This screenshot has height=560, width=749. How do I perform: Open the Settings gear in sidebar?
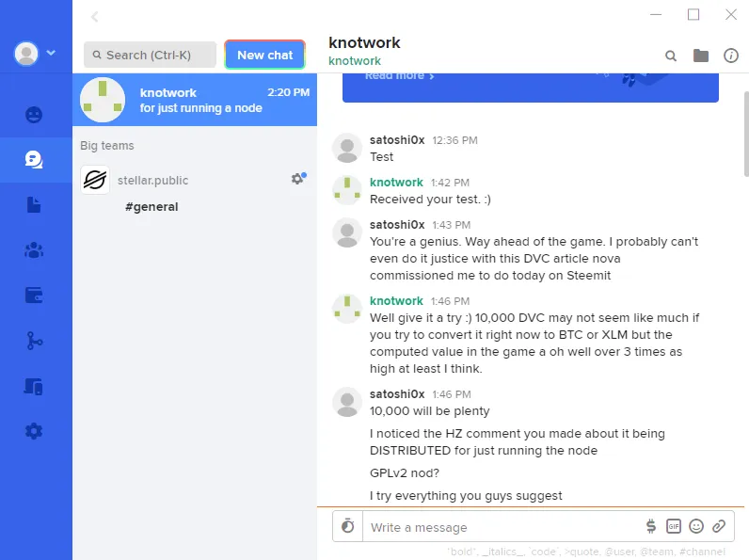34,431
